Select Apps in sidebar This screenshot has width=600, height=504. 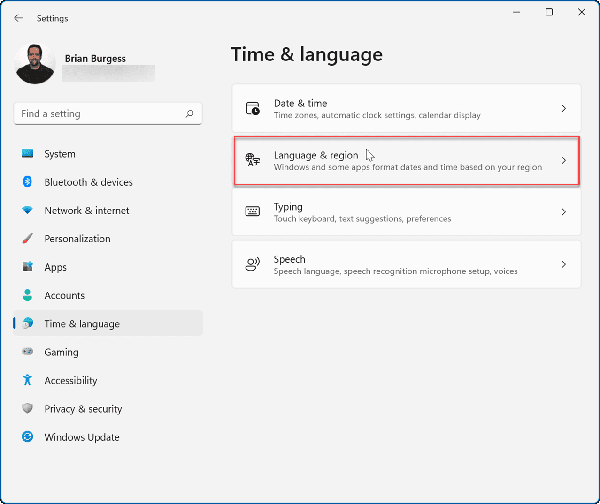(x=108, y=267)
